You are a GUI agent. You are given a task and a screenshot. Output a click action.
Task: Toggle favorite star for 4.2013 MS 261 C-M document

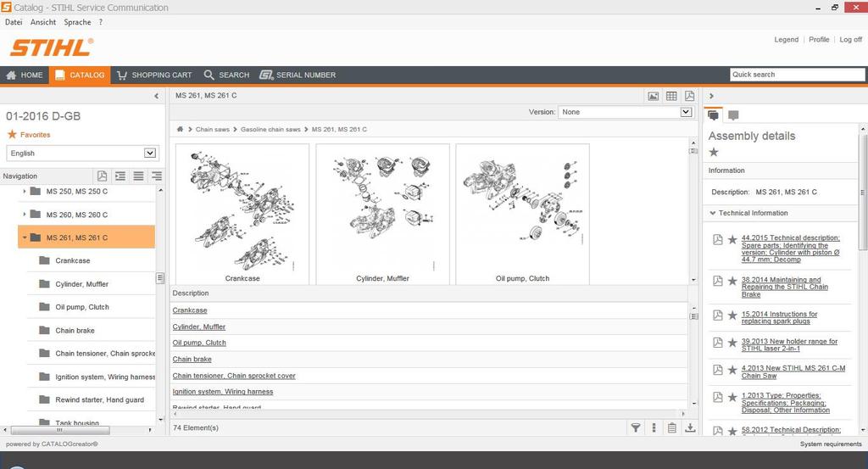click(x=732, y=370)
